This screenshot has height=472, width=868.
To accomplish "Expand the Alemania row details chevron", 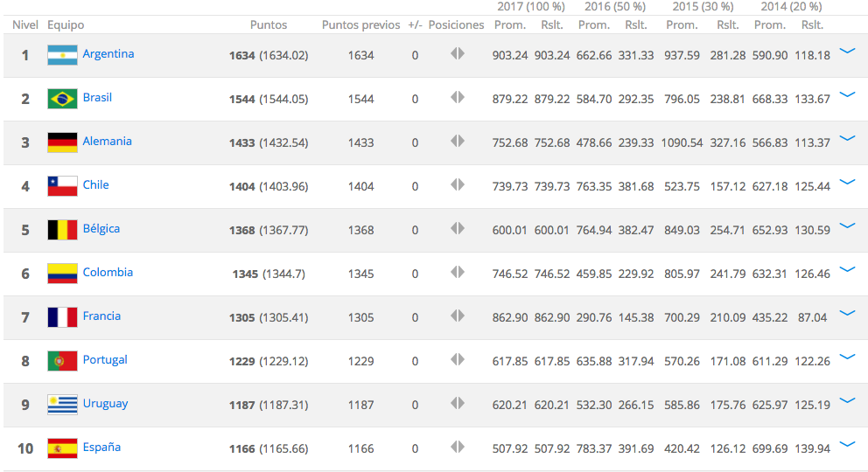I will [846, 139].
